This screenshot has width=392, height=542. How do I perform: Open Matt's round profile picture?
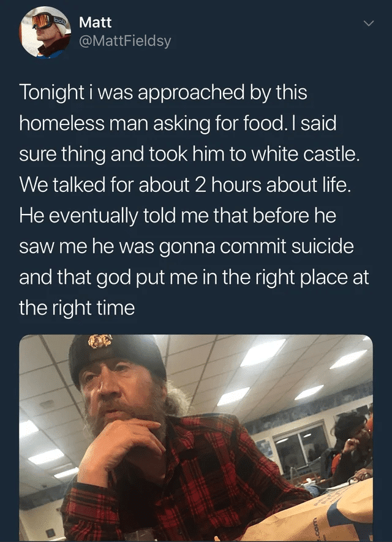[45, 32]
